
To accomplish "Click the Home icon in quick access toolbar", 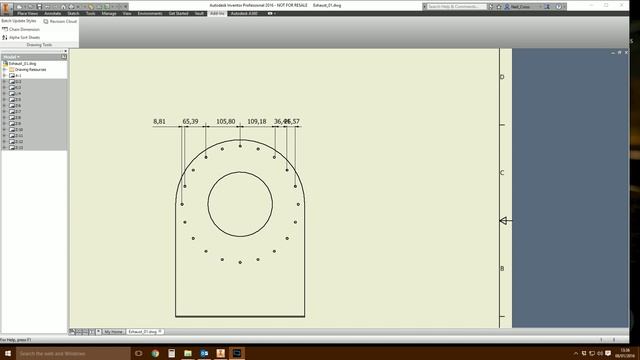I will coord(63,7).
